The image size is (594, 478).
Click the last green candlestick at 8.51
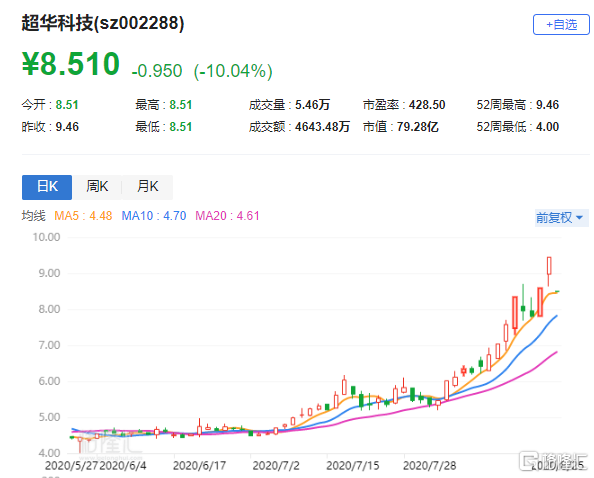(x=557, y=291)
